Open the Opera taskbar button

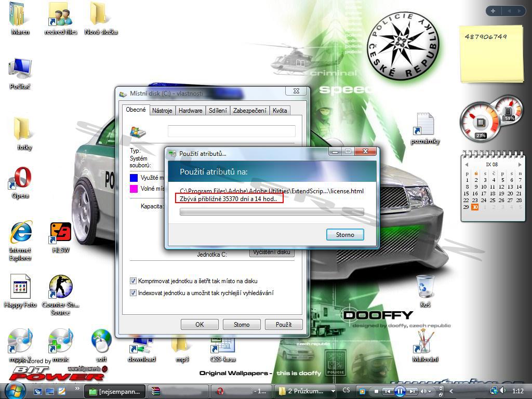pyautogui.click(x=242, y=391)
